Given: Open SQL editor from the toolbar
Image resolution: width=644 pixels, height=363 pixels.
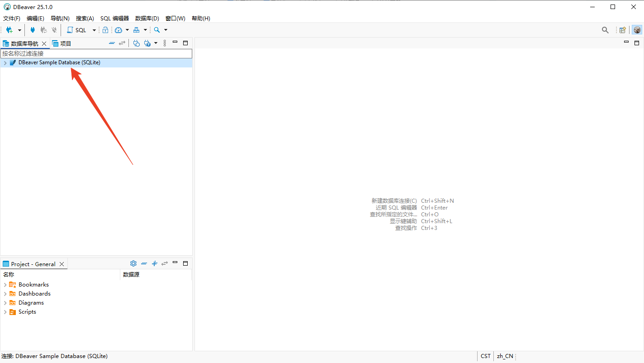Looking at the screenshot, I should coord(76,30).
